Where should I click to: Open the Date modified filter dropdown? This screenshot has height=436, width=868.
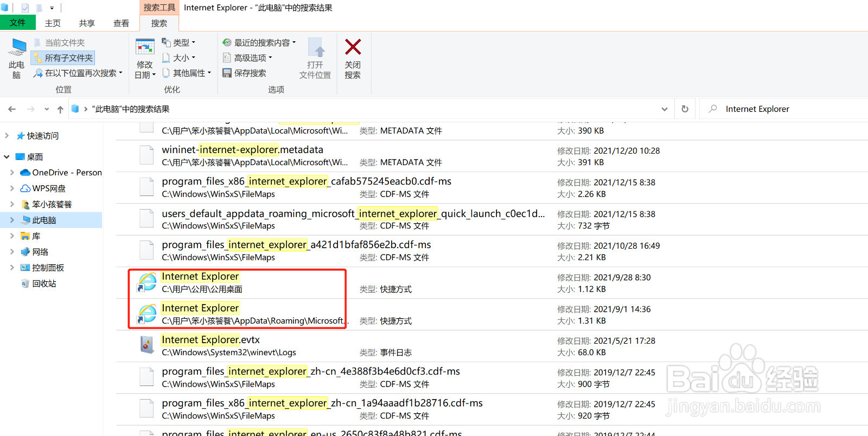pyautogui.click(x=145, y=59)
